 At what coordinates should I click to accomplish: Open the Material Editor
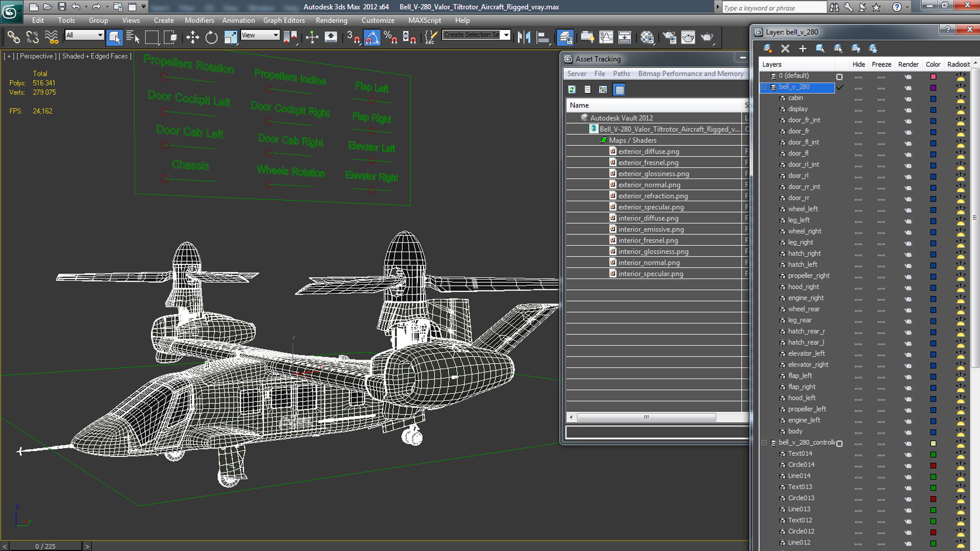pos(647,37)
